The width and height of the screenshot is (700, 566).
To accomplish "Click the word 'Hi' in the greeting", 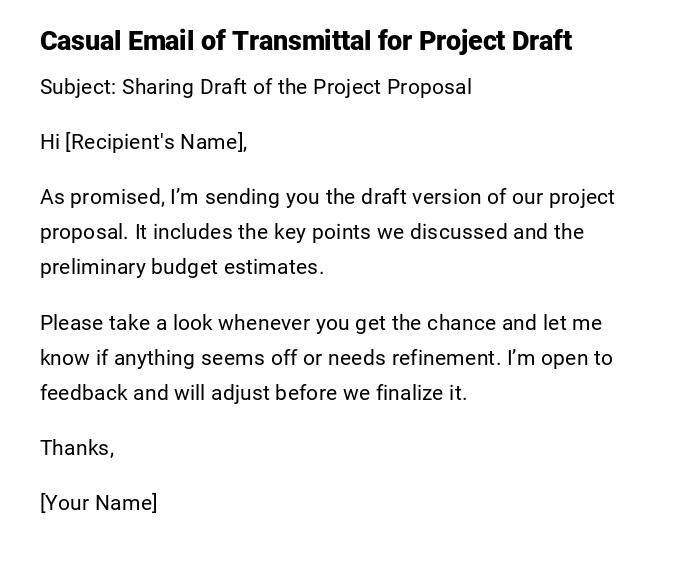I will click(x=50, y=142).
